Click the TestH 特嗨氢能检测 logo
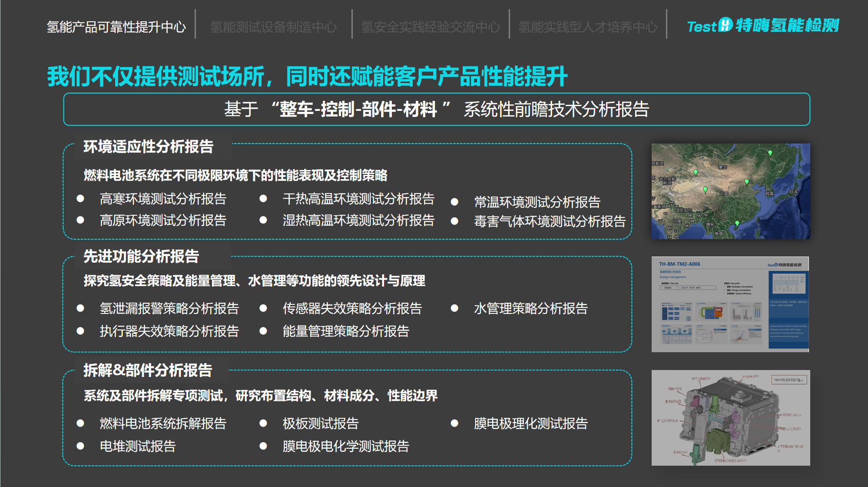 (763, 26)
